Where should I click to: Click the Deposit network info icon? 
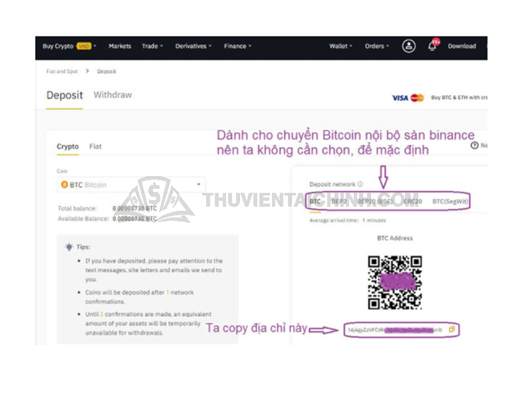(360, 184)
